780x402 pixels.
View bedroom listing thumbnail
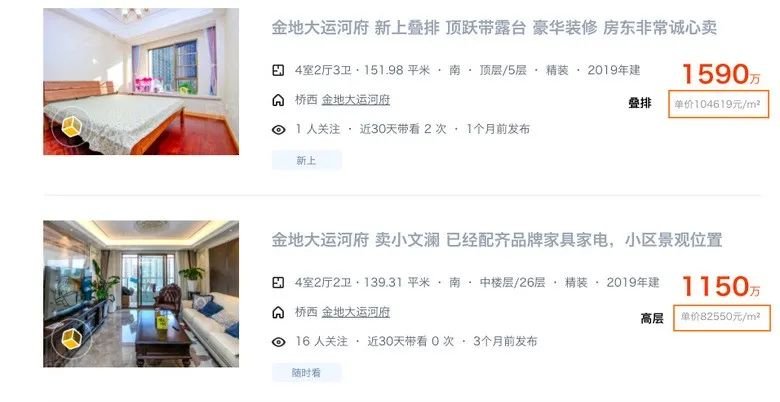[x=141, y=82]
